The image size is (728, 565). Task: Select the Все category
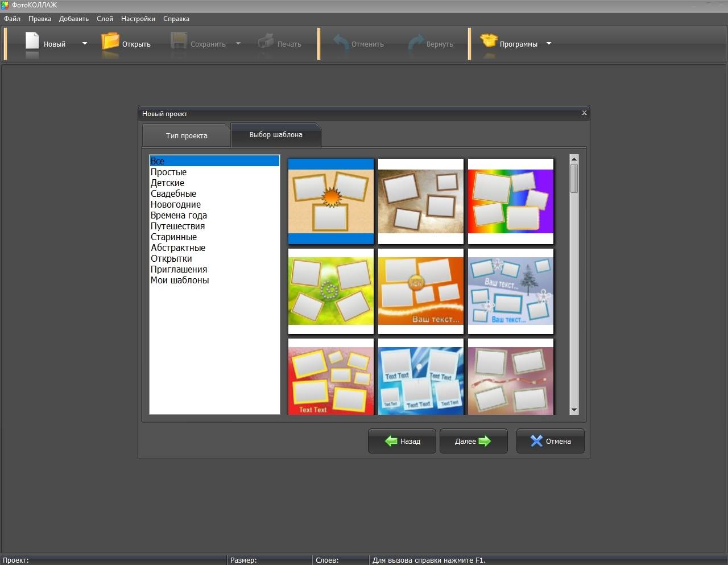click(214, 161)
